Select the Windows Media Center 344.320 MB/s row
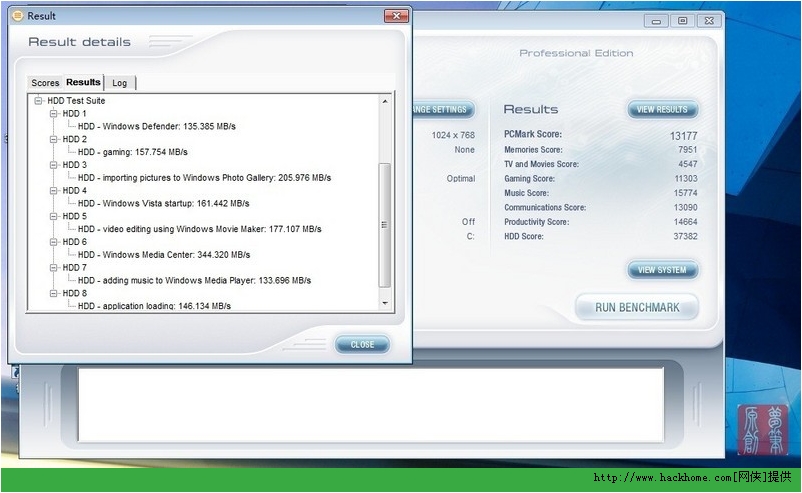 [x=164, y=254]
